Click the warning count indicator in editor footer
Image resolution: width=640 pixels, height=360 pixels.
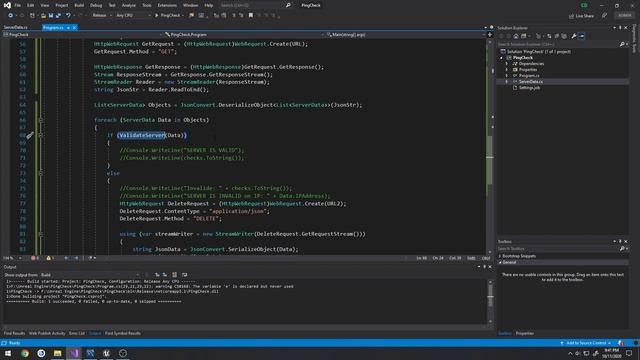[51, 258]
